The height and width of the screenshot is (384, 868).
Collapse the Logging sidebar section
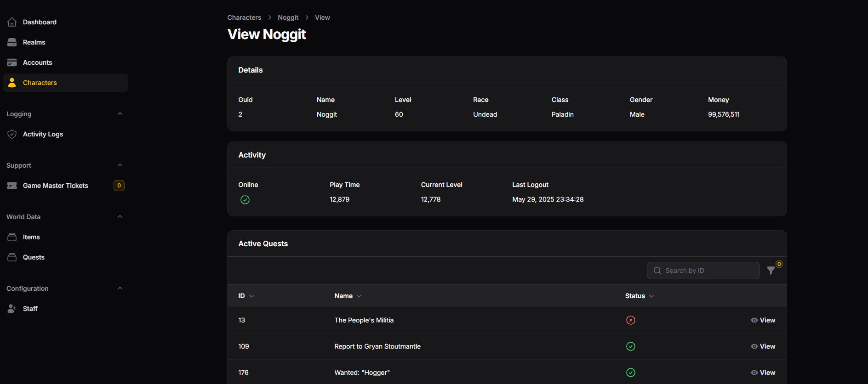coord(120,114)
